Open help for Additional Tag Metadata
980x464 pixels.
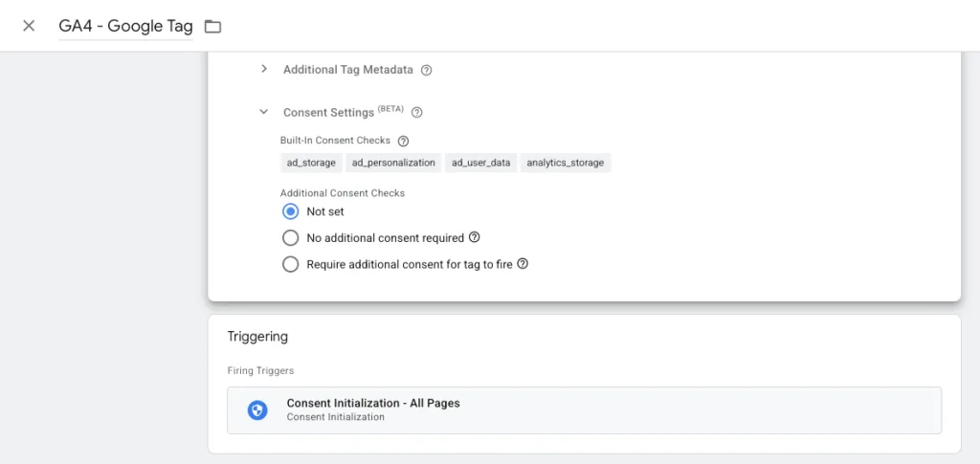pos(426,70)
